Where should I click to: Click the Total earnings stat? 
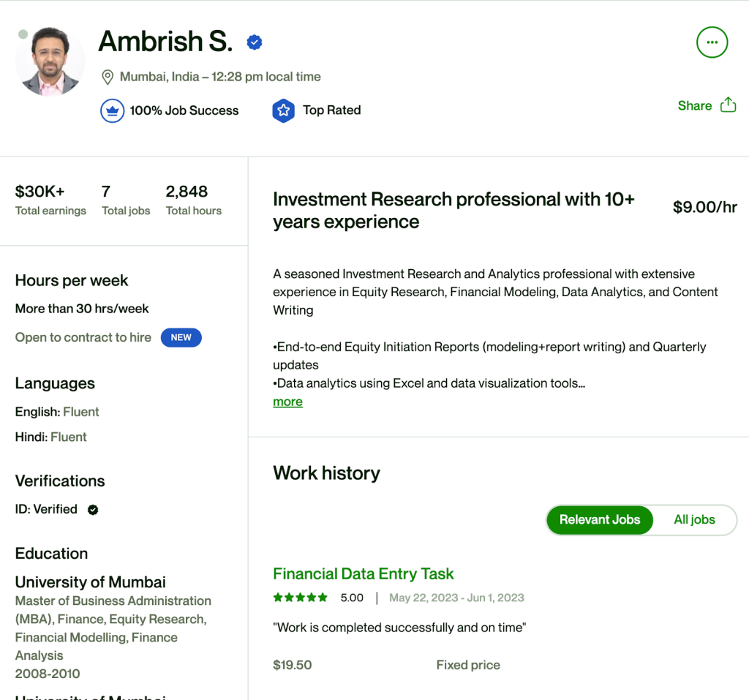click(50, 200)
